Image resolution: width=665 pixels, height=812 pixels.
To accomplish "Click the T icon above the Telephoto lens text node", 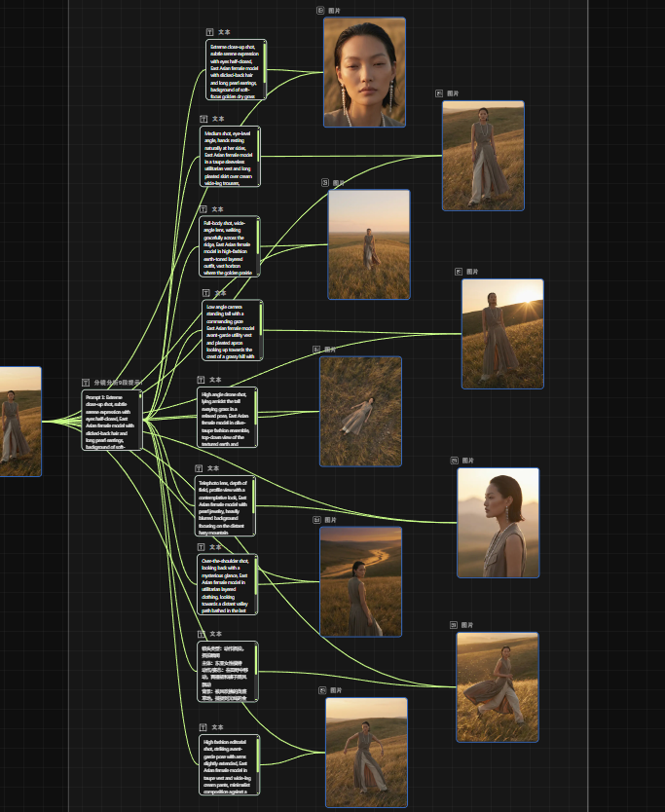I will click(x=201, y=468).
